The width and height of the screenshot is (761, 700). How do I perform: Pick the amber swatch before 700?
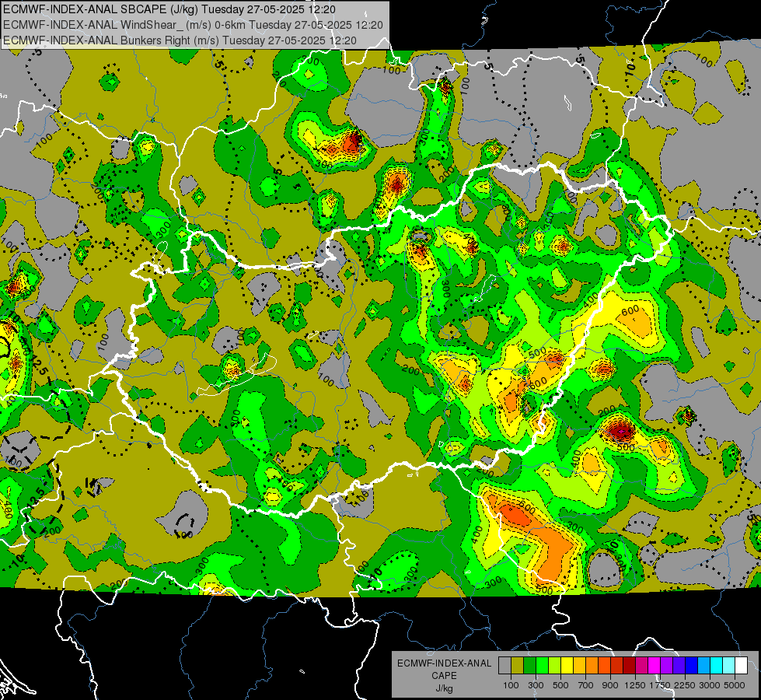pos(579,665)
